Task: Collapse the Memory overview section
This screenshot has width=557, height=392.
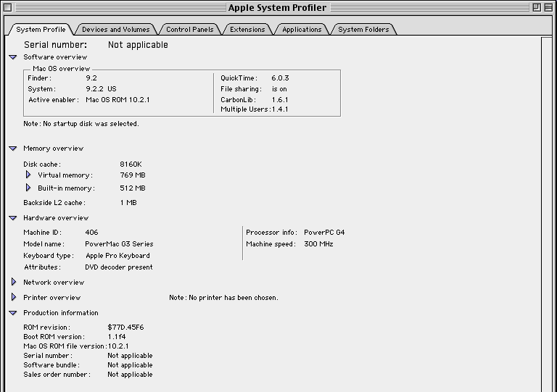Action: [13, 149]
